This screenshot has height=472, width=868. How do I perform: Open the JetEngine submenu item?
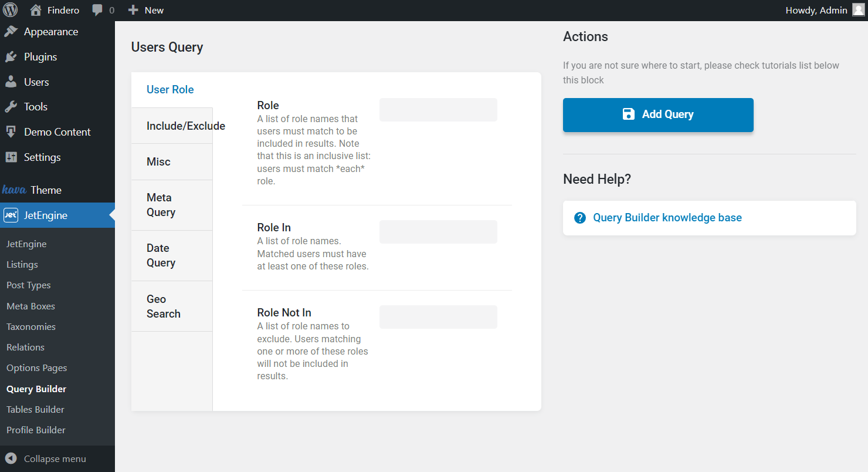pyautogui.click(x=26, y=244)
